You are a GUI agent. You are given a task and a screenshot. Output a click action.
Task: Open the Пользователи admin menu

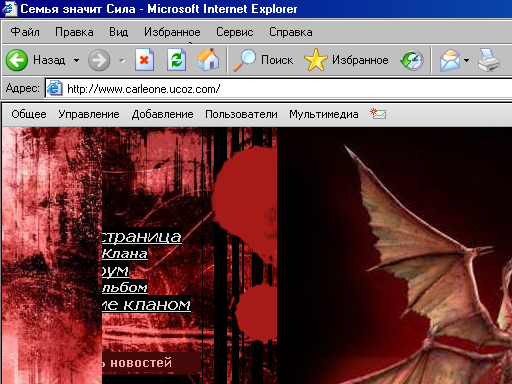coord(241,114)
